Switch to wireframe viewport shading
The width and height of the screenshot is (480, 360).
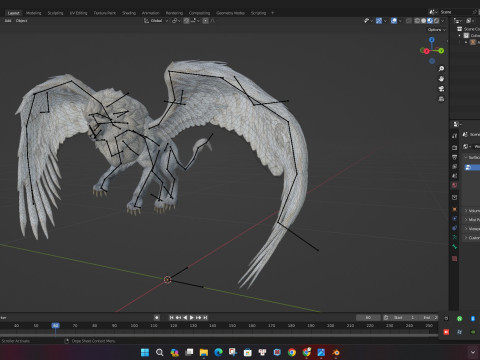click(417, 21)
